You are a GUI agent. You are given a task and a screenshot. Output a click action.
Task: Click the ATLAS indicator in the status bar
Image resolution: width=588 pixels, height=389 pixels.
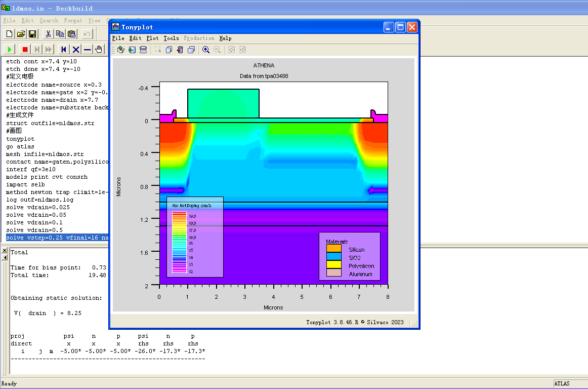point(561,383)
